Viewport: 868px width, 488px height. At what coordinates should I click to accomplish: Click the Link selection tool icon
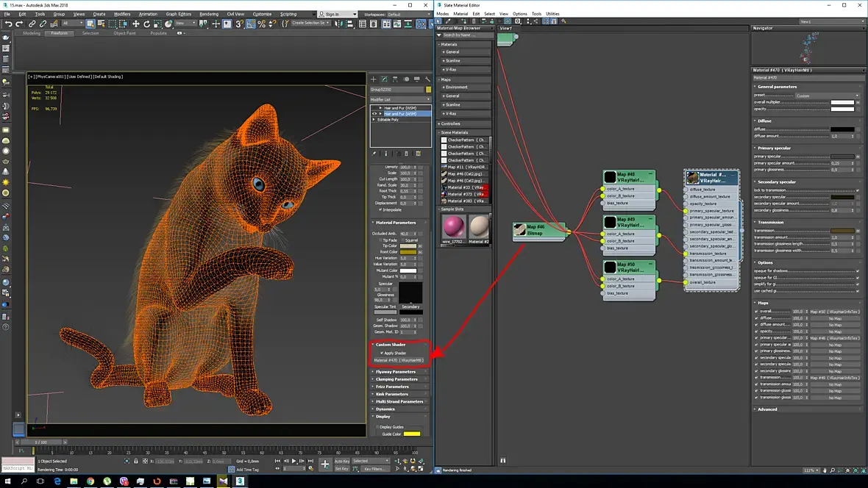pos(32,24)
